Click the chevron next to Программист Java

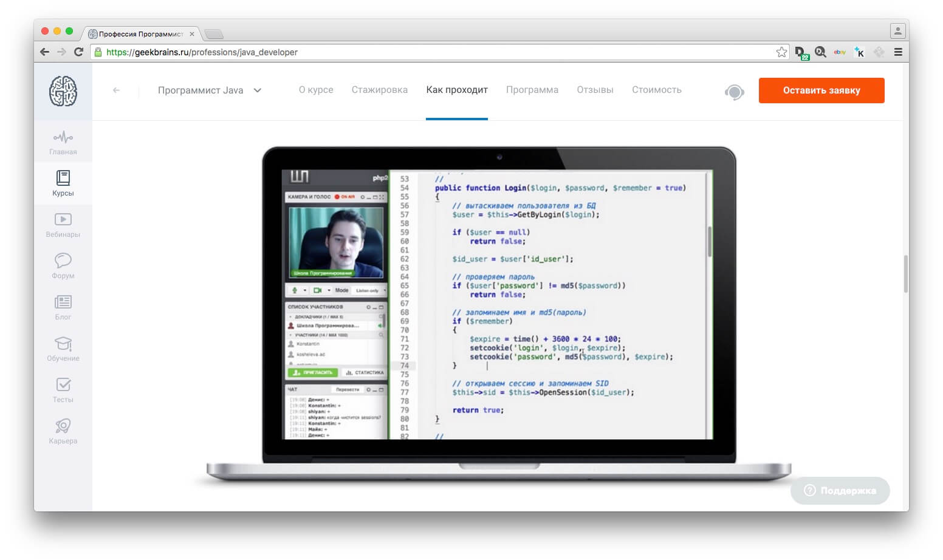[258, 90]
